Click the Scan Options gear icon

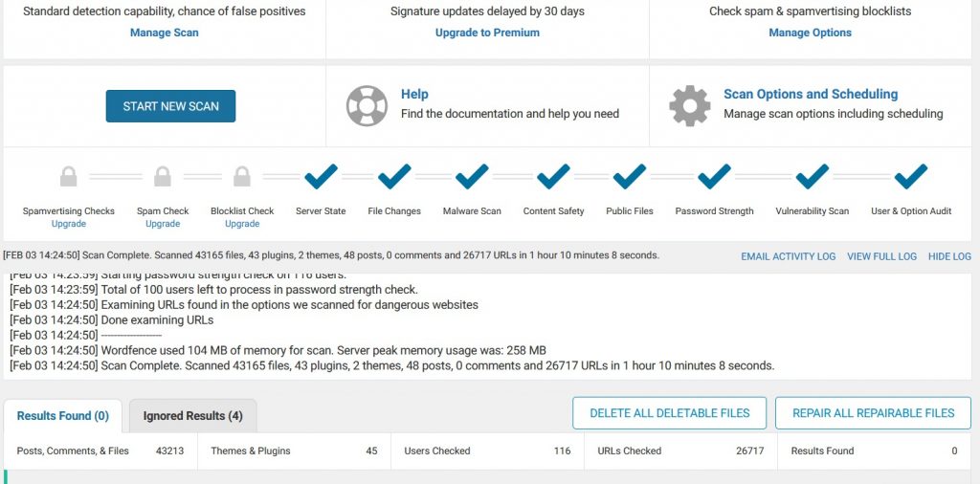(x=689, y=105)
